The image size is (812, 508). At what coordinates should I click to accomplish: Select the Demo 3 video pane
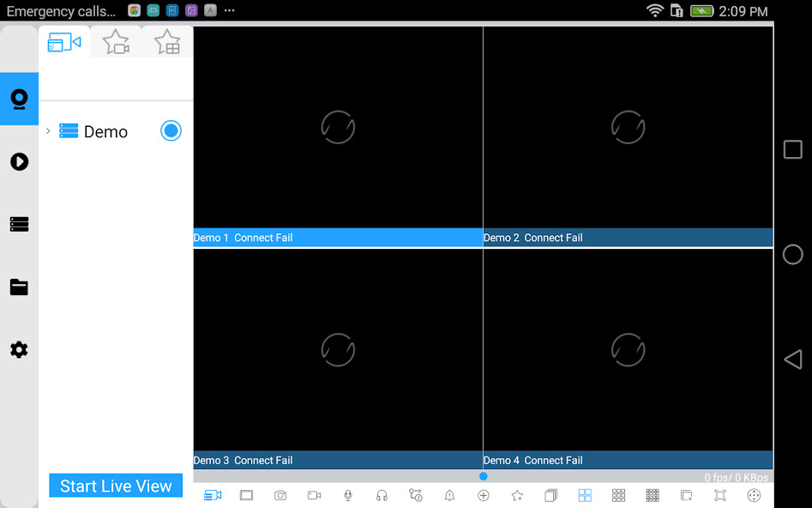(x=338, y=350)
